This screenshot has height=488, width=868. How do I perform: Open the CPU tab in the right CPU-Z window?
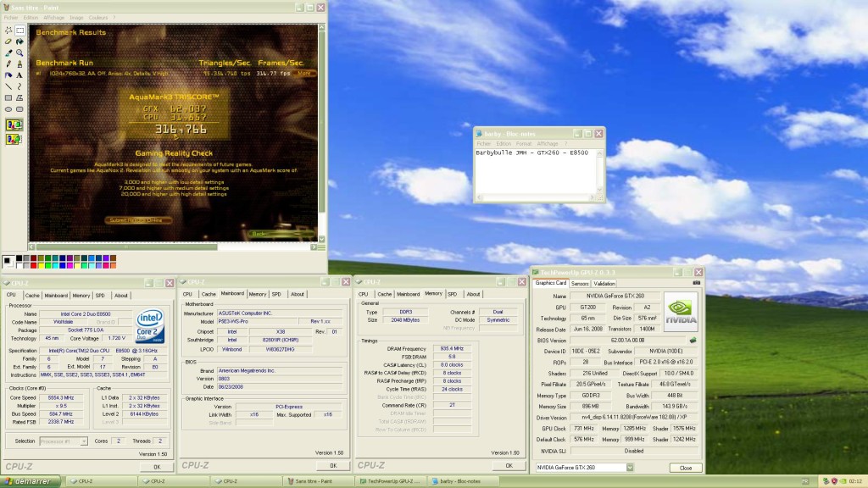coord(363,294)
